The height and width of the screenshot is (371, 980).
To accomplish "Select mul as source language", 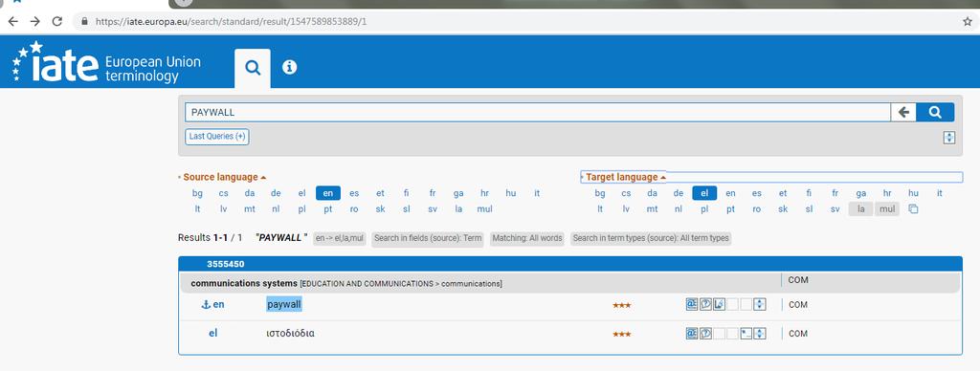I will 484,209.
